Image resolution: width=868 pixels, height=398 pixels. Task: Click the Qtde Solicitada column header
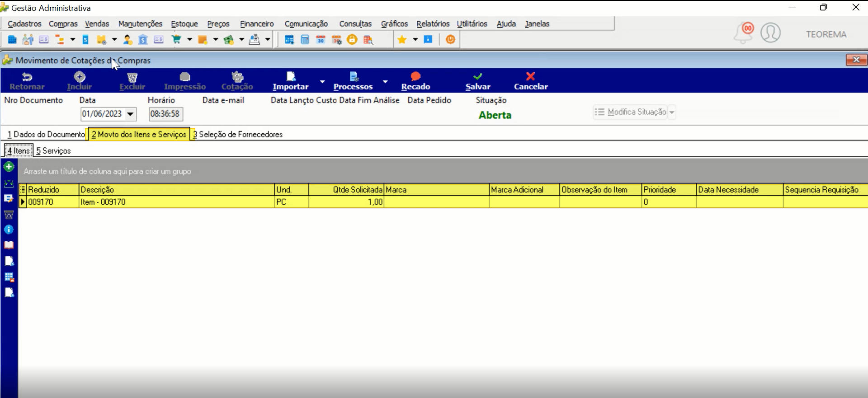point(346,190)
